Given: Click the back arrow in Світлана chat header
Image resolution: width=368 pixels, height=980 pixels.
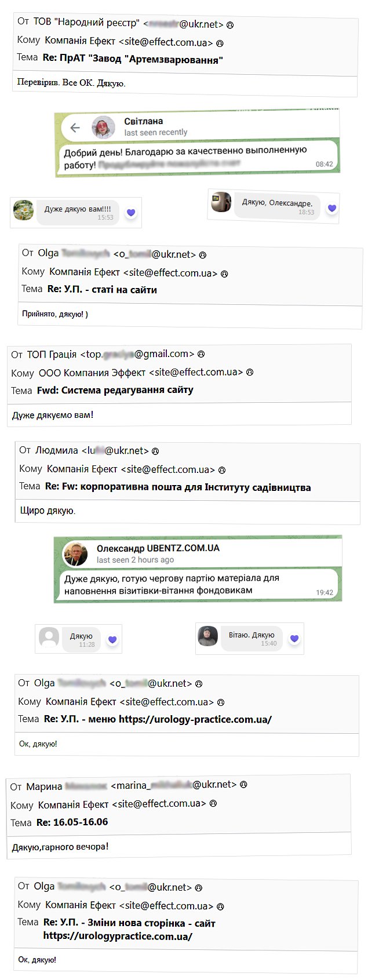Looking at the screenshot, I should 75,127.
